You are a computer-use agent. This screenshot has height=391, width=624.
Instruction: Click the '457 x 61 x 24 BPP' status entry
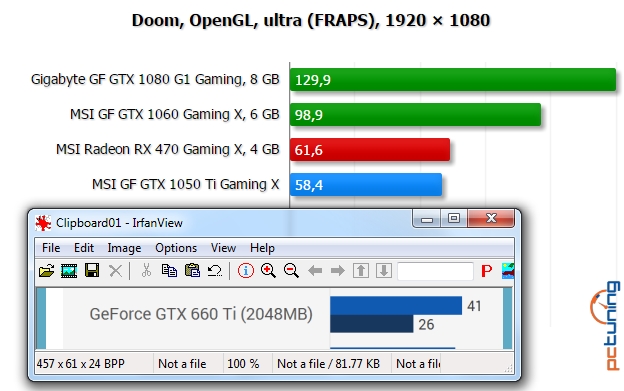[81, 364]
